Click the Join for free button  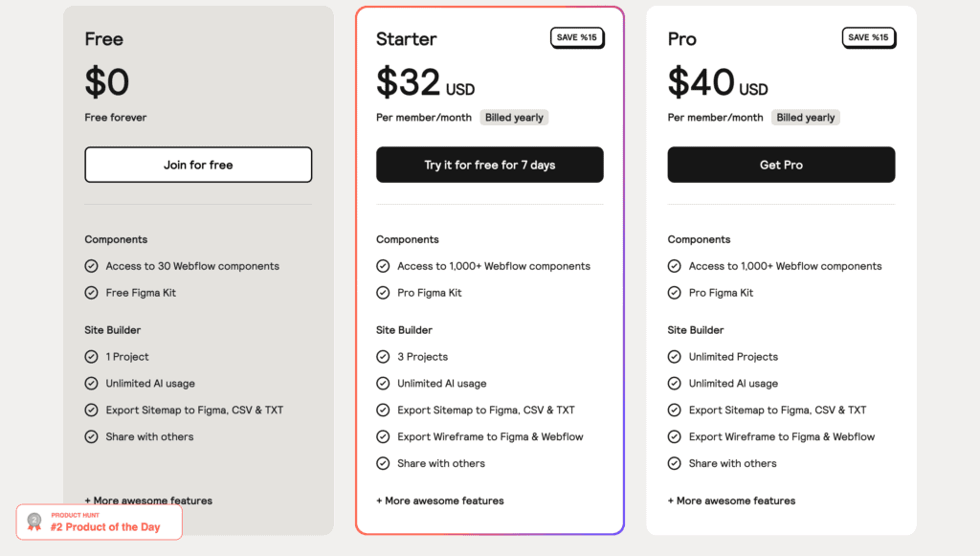click(x=198, y=165)
